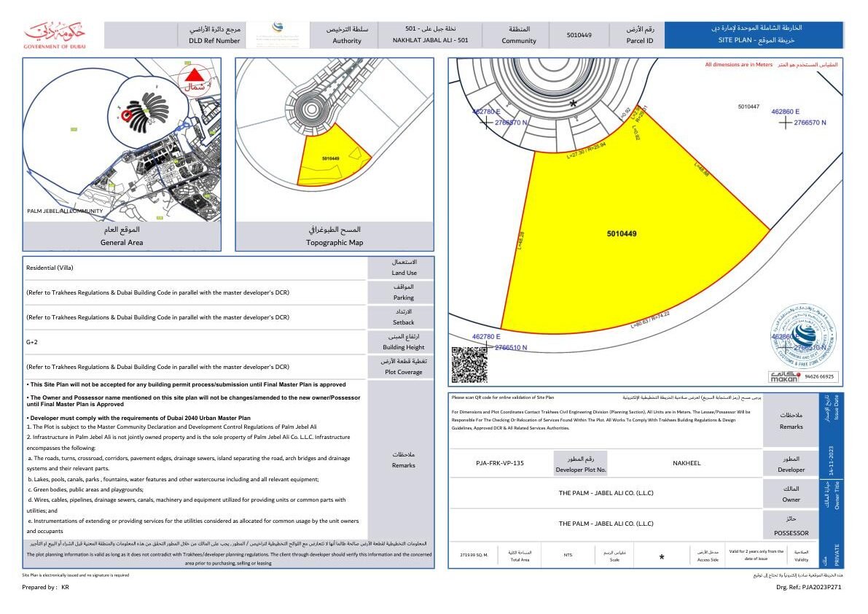Click the Parcel ID value 5010449 in header

click(x=579, y=35)
